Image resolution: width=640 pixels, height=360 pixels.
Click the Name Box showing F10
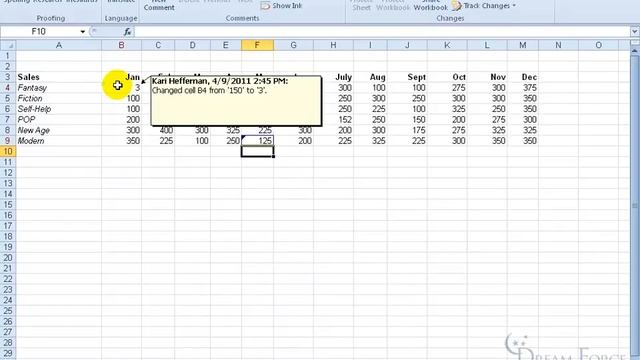pos(39,31)
